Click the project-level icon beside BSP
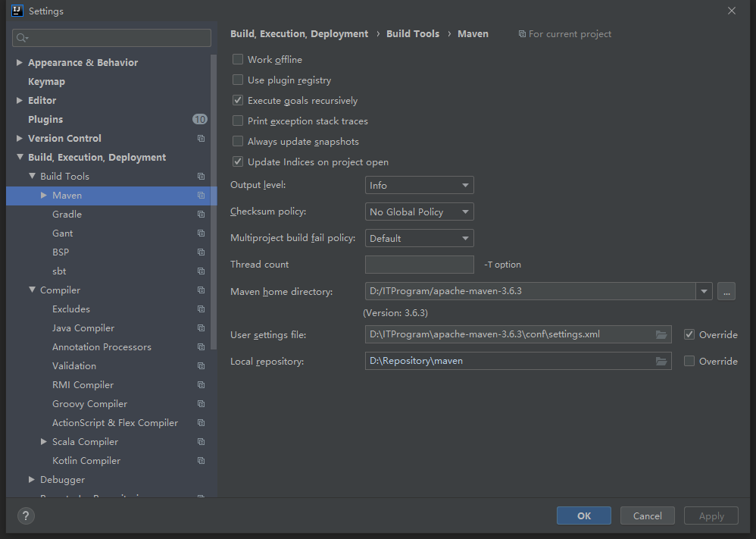Viewport: 756px width, 539px height. [201, 252]
